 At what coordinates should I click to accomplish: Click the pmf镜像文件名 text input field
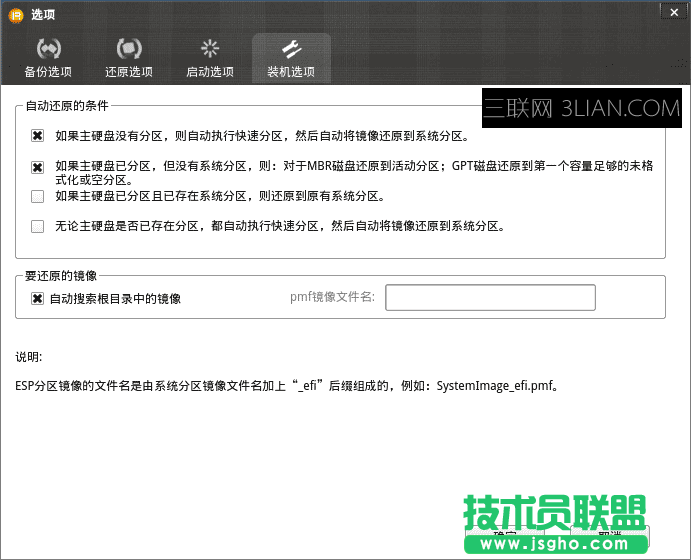tap(490, 298)
